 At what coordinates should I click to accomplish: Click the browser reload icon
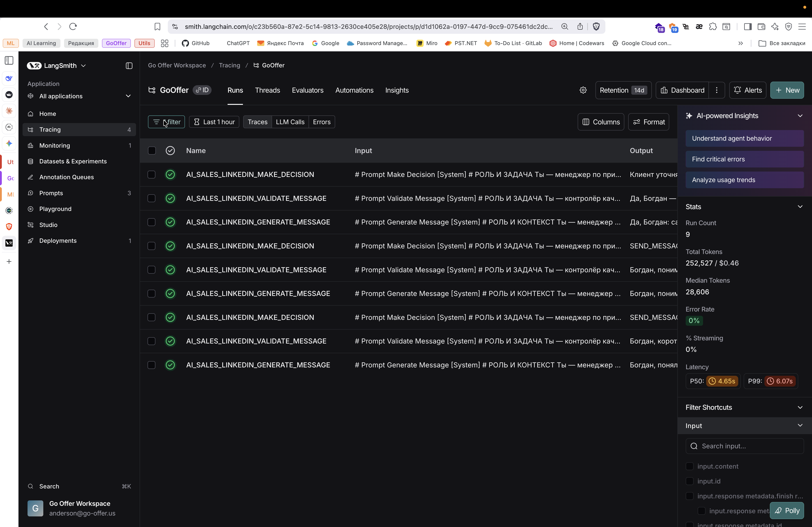tap(73, 27)
